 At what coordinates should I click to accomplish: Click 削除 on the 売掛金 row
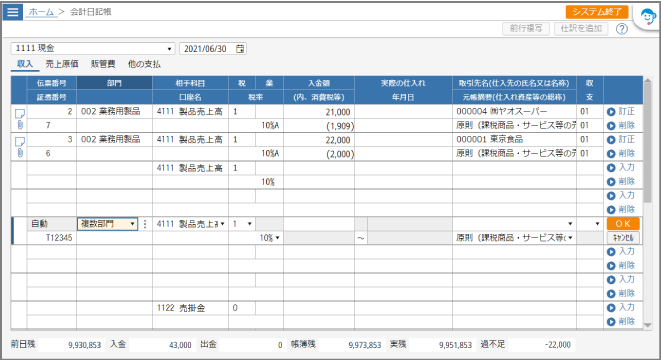pyautogui.click(x=621, y=321)
